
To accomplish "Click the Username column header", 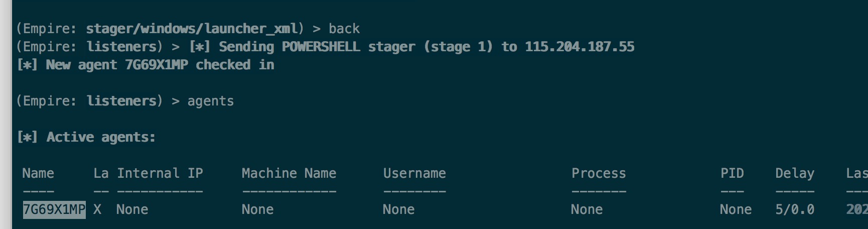I will pos(414,173).
